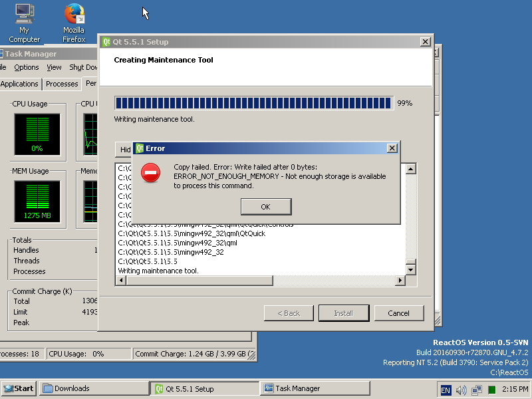
Task: Launch Mozilla Firefox from the desktop
Action: coord(74,23)
